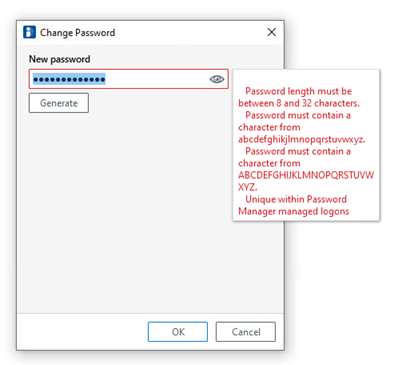Click the "Change Password" title text
Image resolution: width=394 pixels, height=365 pixels.
click(x=77, y=33)
